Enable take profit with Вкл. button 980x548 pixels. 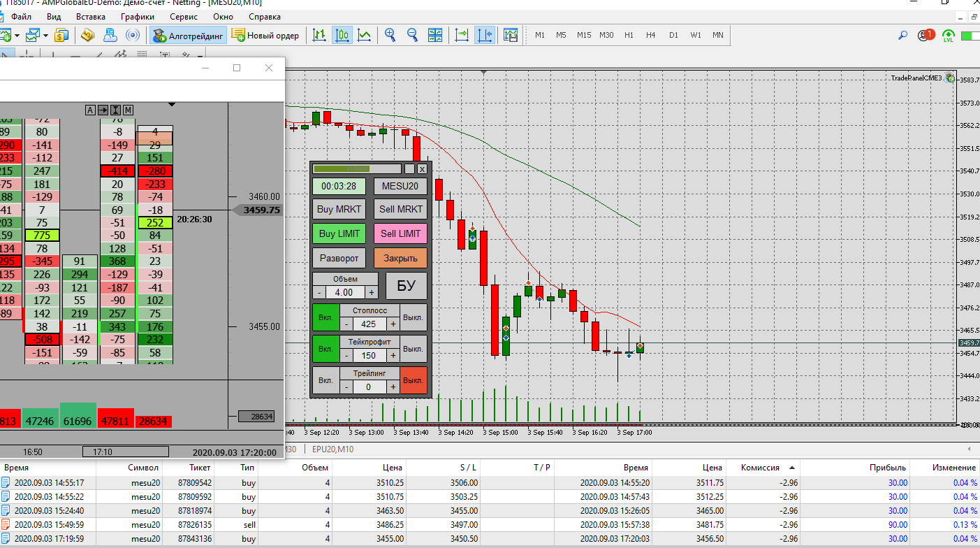coord(326,349)
